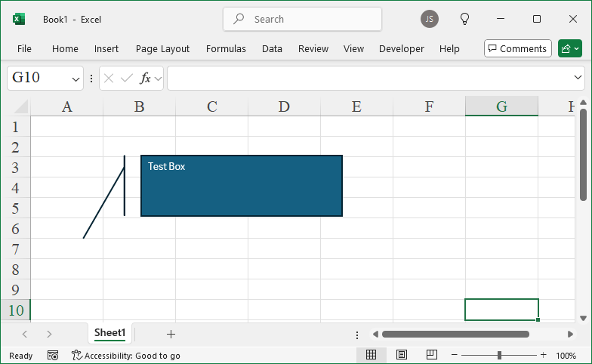Switch to Page Break Preview view
This screenshot has height=364, width=592.
point(431,355)
